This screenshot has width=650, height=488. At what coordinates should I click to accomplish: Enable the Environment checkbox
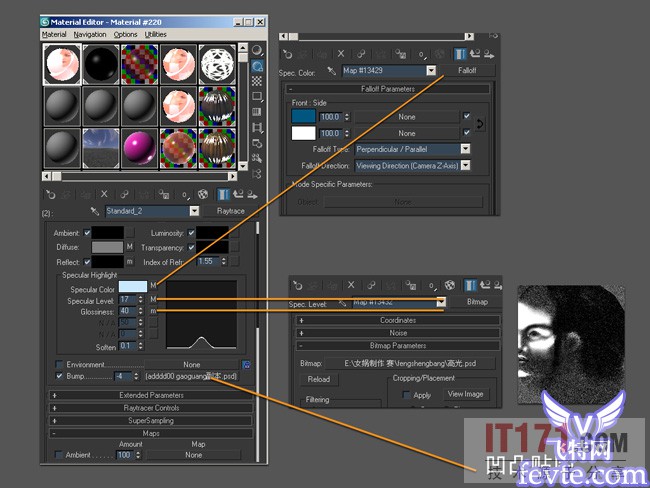pos(59,365)
